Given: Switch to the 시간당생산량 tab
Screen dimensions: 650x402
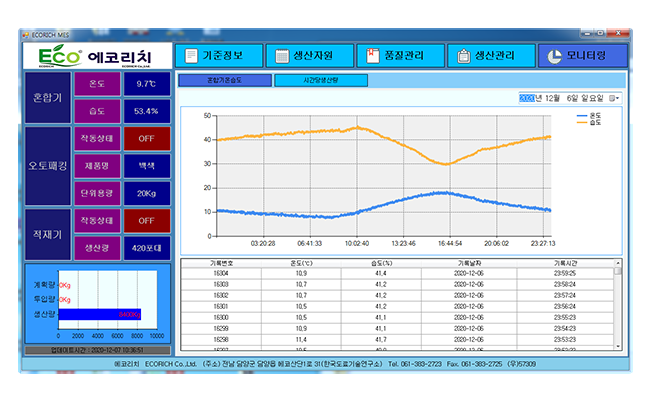Looking at the screenshot, I should tap(320, 79).
